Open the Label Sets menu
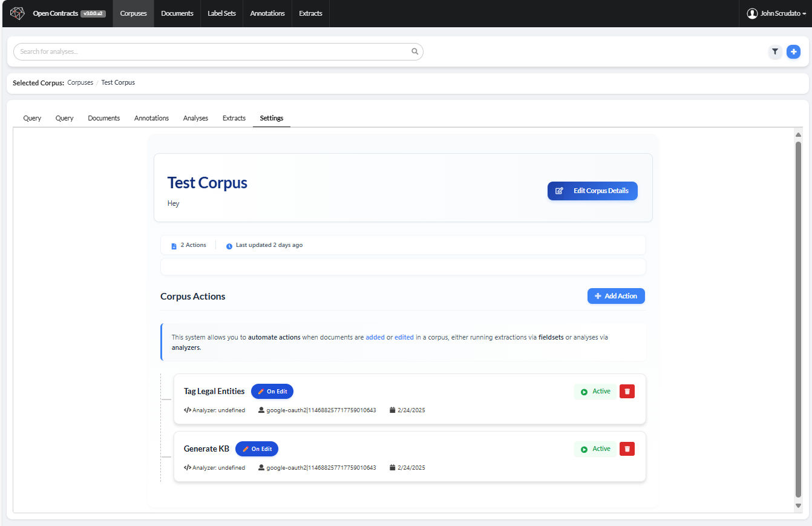Image resolution: width=812 pixels, height=526 pixels. tap(221, 13)
